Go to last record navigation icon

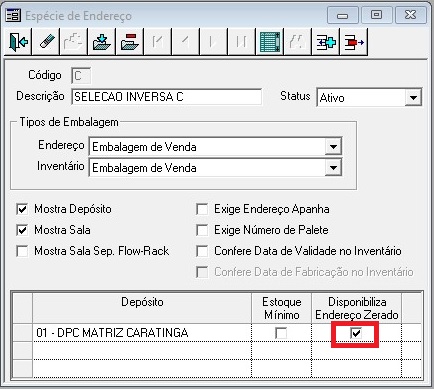point(242,42)
